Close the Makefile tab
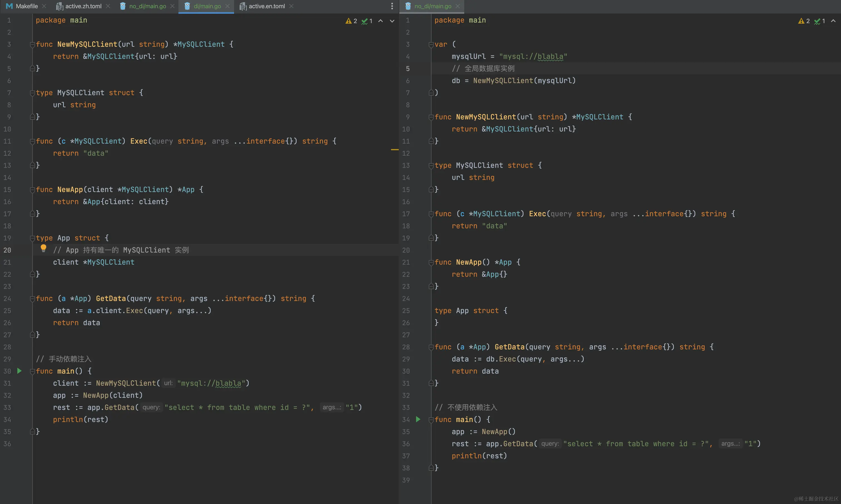The width and height of the screenshot is (841, 504). [44, 6]
